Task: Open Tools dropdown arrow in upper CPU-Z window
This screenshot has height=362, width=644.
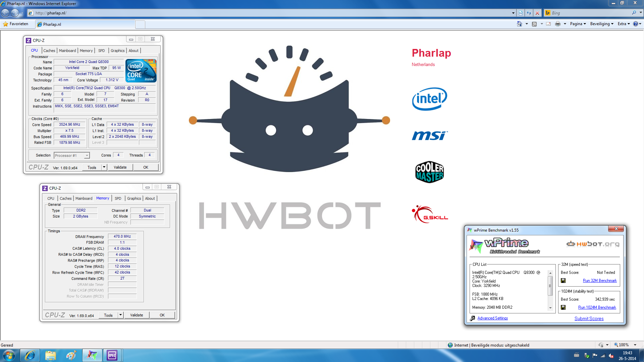Action: click(104, 167)
